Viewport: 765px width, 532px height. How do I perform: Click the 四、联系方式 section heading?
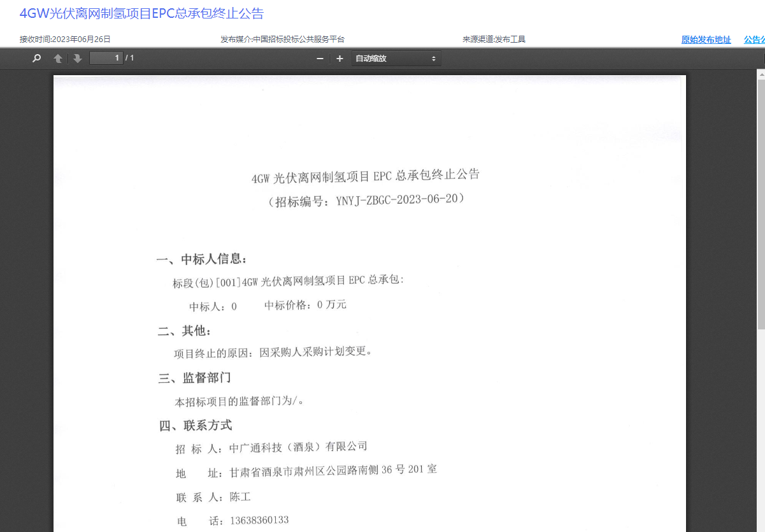point(196,426)
